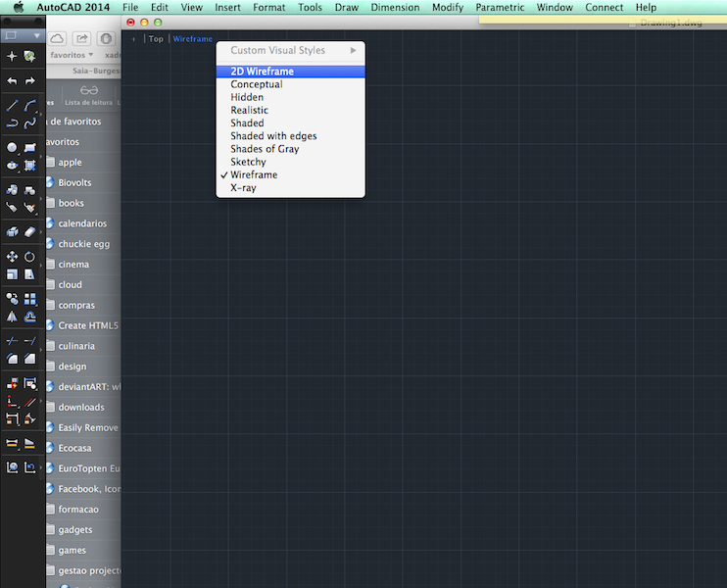The height and width of the screenshot is (588, 727).
Task: Open the downloads bookmarks folder
Action: tap(81, 407)
